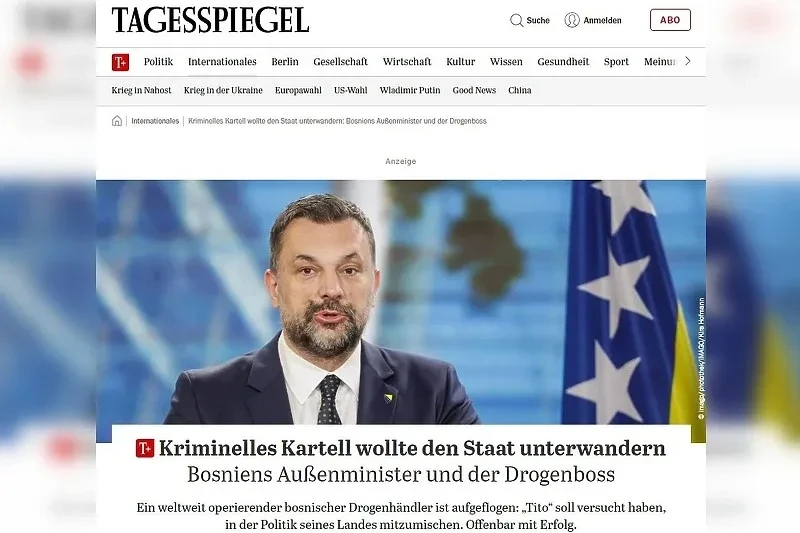Click the article photo of the minister
This screenshot has width=800, height=533.
401,302
